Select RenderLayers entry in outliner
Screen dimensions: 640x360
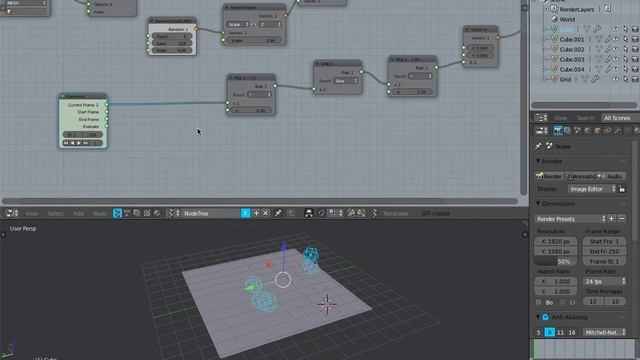point(577,9)
